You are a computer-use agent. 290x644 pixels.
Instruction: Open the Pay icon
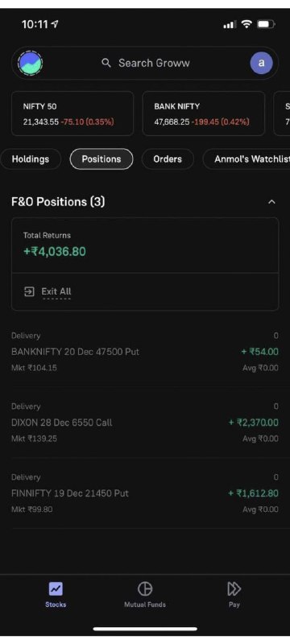coord(234,589)
